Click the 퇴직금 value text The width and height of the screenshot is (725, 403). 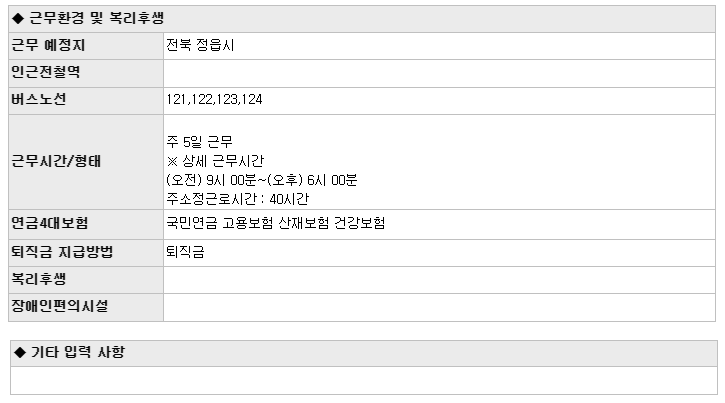pos(185,252)
